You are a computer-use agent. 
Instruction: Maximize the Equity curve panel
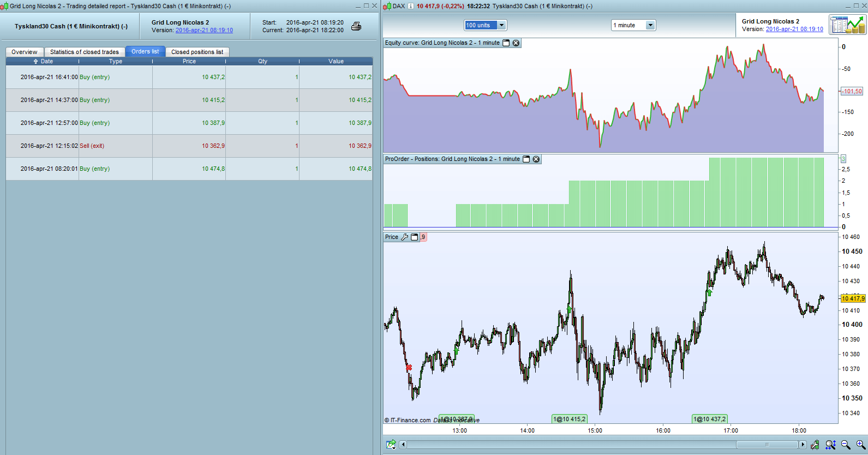point(506,43)
